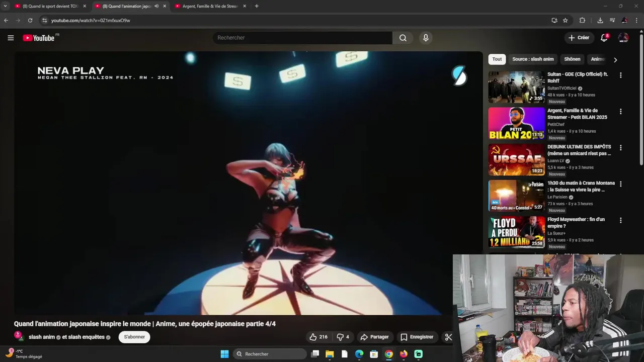Open the weather widget showing -1°C

click(24, 354)
